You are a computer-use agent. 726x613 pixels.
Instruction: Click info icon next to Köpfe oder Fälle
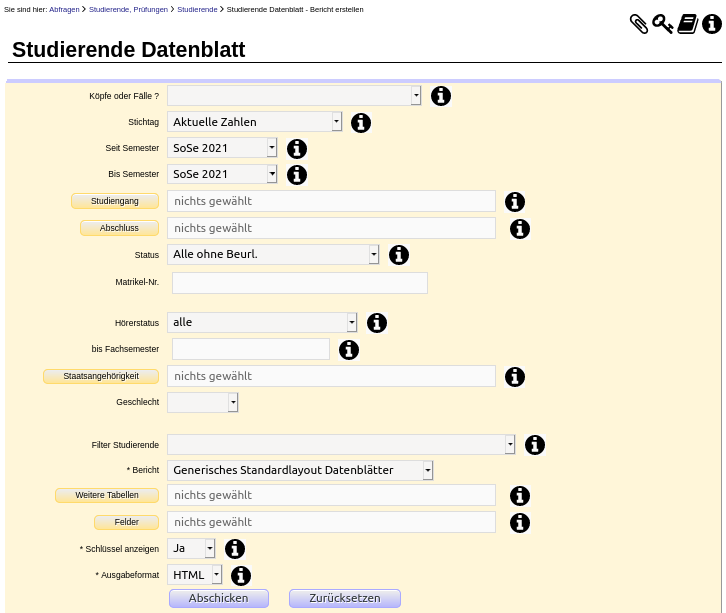pos(441,96)
